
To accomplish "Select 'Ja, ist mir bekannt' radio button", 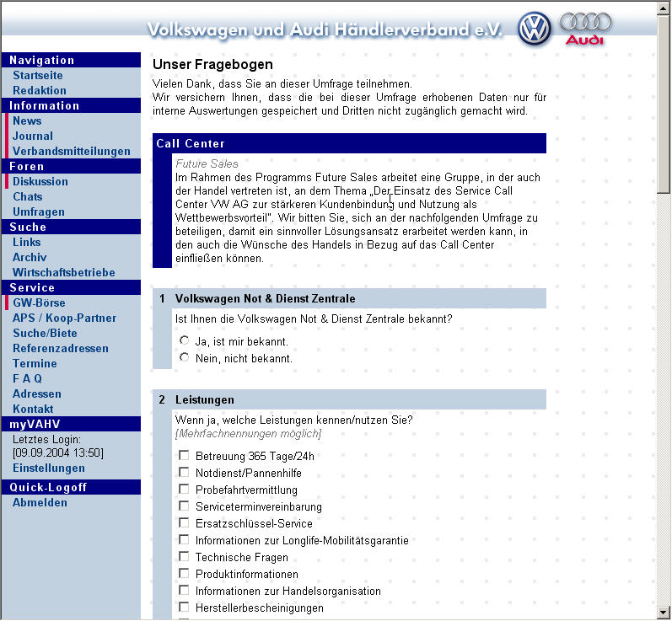I will pos(185,340).
